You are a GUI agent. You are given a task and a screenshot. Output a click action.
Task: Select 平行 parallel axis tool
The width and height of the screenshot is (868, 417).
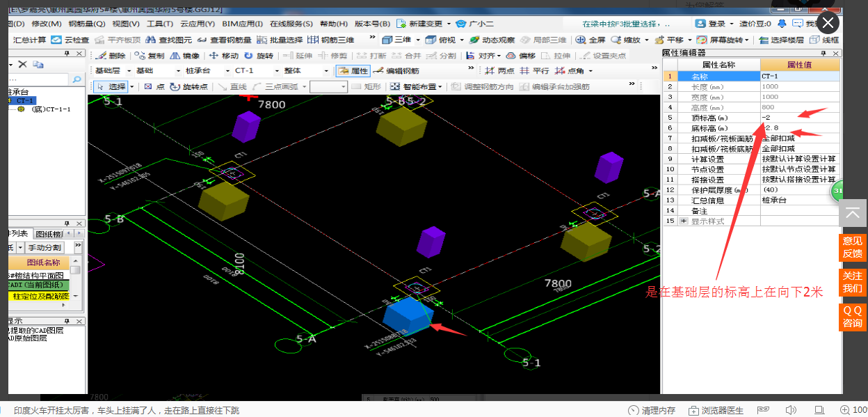pyautogui.click(x=534, y=70)
